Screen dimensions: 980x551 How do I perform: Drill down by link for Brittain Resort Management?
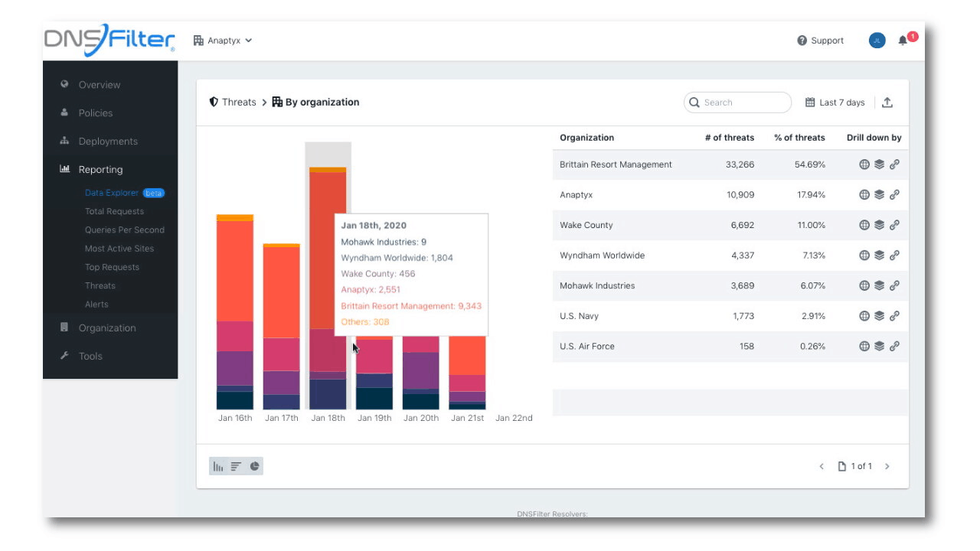(894, 165)
